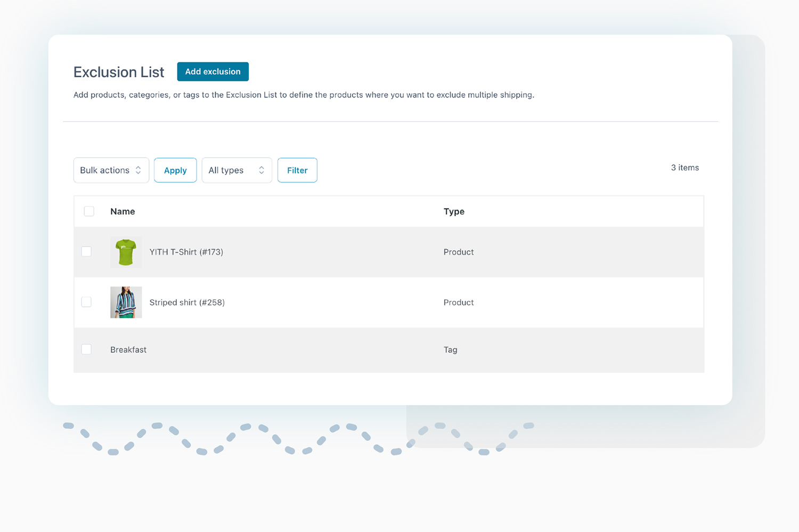Check the YITH T-Shirt row checkbox
Screen dimensions: 799x532
tap(86, 251)
